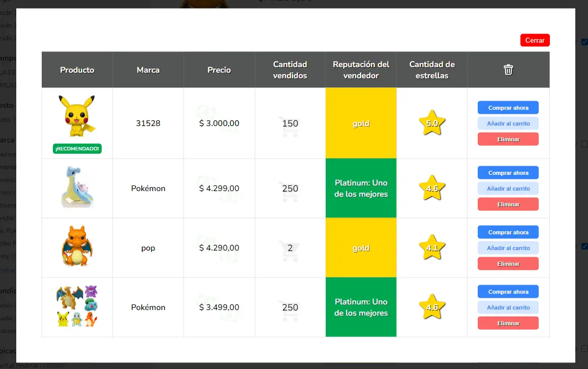Image resolution: width=588 pixels, height=369 pixels.
Task: Add the Charizard pop product to cart
Action: [508, 248]
